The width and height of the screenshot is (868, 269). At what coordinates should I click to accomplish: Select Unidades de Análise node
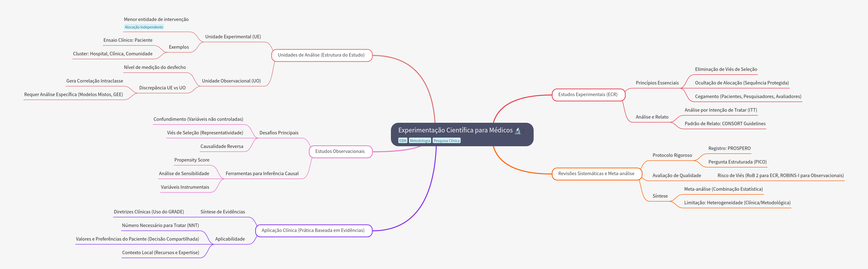321,55
